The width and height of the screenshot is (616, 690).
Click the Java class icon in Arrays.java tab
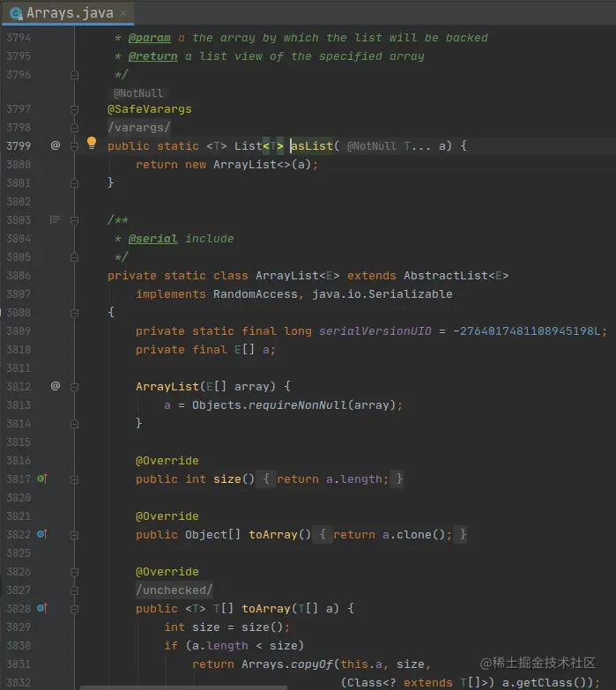[16, 14]
